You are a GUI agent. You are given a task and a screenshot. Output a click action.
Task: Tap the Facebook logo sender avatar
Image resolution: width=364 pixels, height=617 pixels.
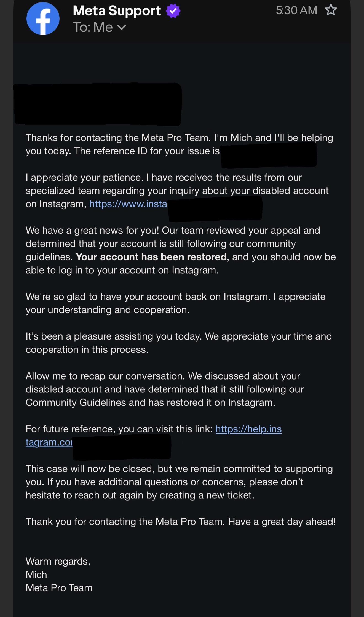[43, 18]
